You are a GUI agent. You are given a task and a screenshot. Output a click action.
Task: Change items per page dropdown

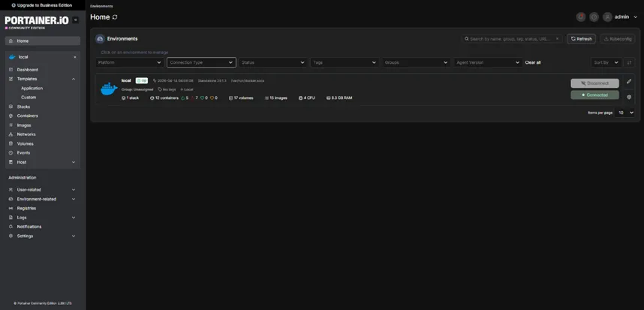coord(624,113)
